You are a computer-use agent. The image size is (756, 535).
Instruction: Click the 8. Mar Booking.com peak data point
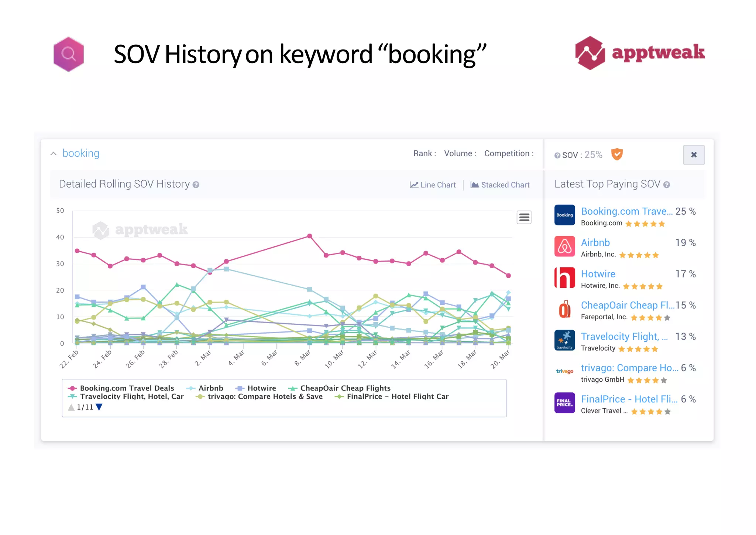tap(309, 236)
